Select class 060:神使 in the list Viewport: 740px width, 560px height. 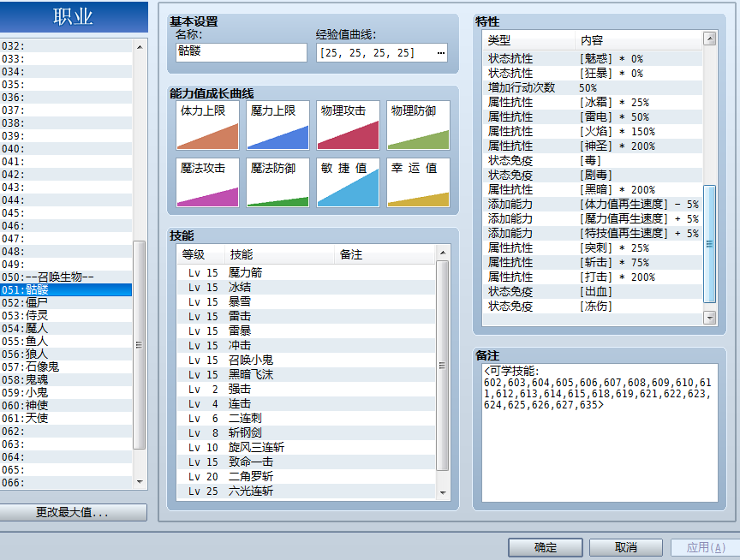pos(66,405)
